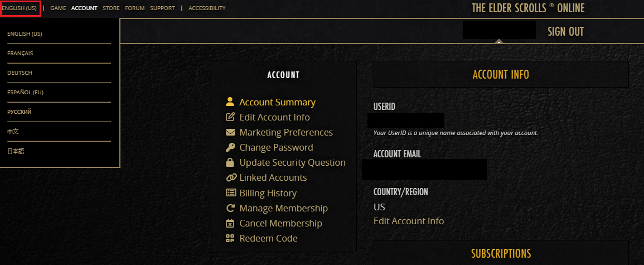Image resolution: width=644 pixels, height=265 pixels.
Task: Click the Edit Account Info pencil icon
Action: click(230, 117)
